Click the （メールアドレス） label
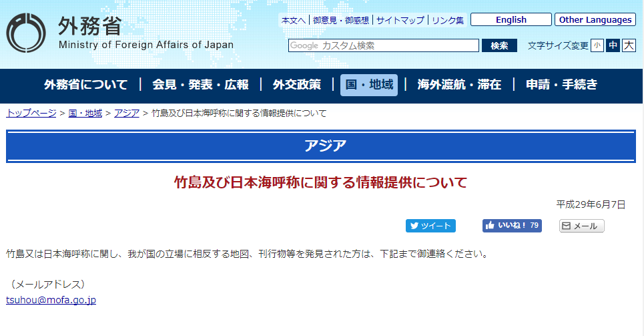The height and width of the screenshot is (336, 644). 47,284
